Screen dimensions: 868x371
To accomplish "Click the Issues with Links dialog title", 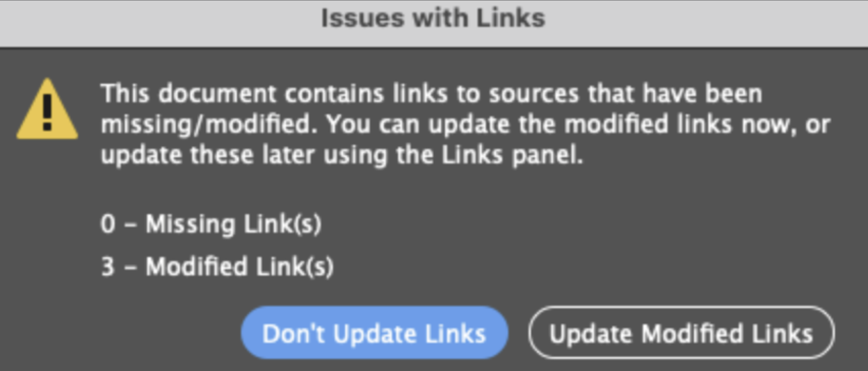I will [x=433, y=18].
